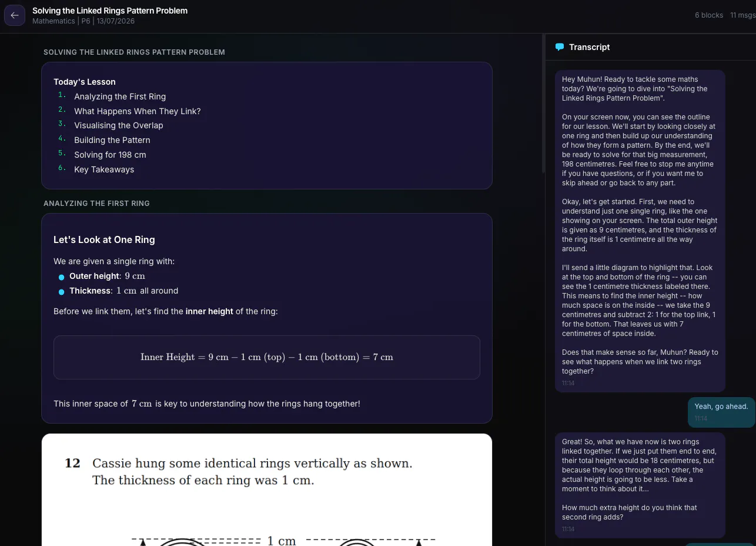
Task: Open outline item Analyzing the First Ring
Action: pos(120,96)
